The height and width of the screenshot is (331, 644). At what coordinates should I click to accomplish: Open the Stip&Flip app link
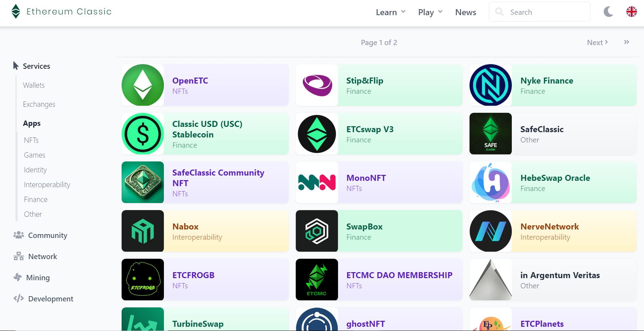(x=364, y=80)
